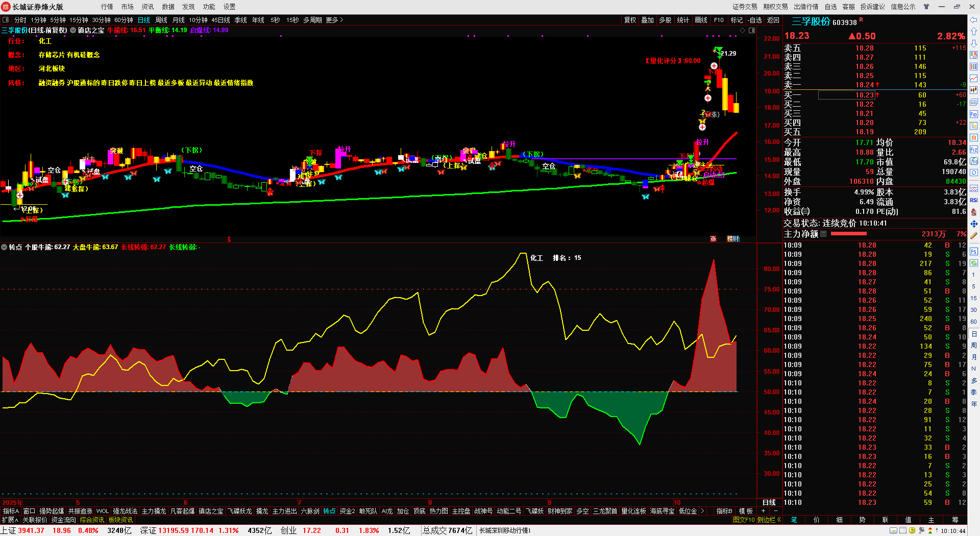Open the line chart icon in right sidebar
The width and height of the screenshot is (980, 536).
(974, 79)
